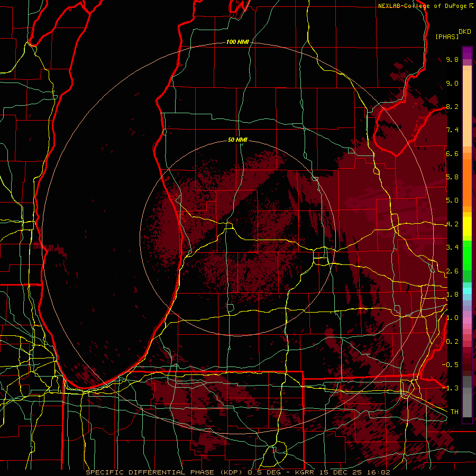Pick the bright green color bar segment
Screen dimensions: 476x476
pos(467,255)
